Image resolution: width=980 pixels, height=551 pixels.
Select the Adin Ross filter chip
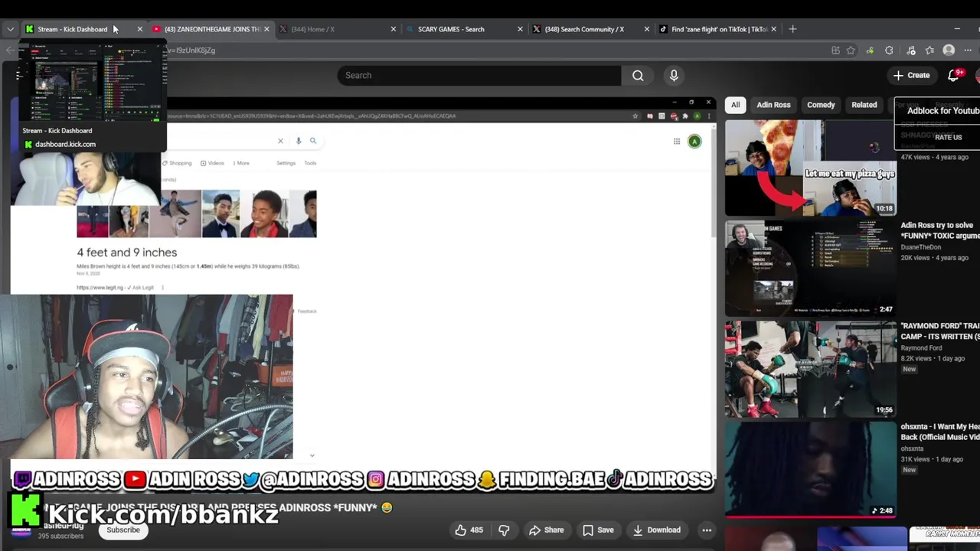point(773,105)
